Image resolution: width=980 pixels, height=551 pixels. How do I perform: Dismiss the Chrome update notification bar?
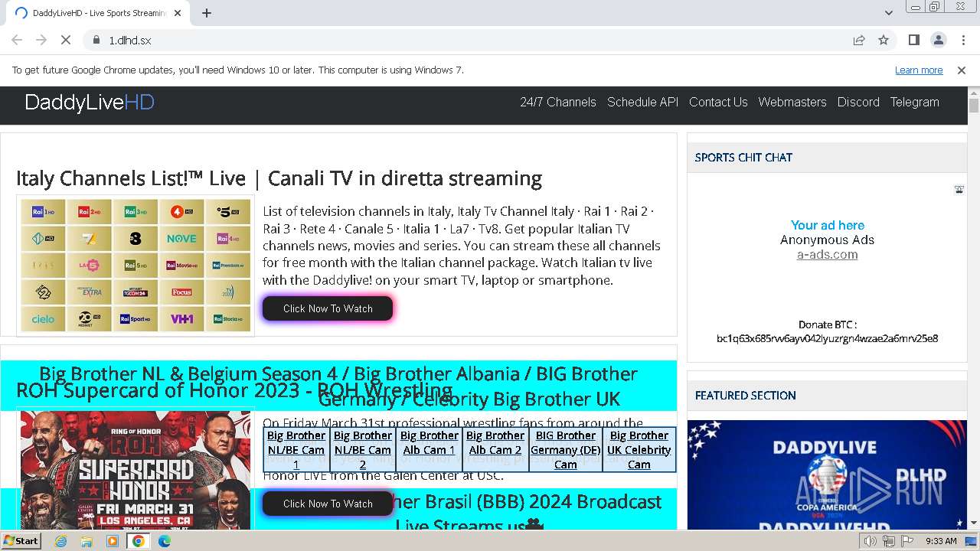(x=962, y=70)
